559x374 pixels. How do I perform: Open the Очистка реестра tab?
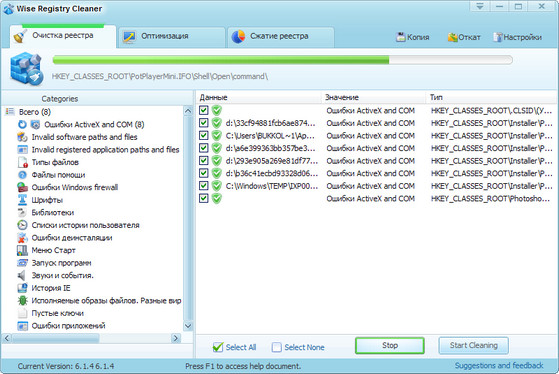[x=63, y=36]
